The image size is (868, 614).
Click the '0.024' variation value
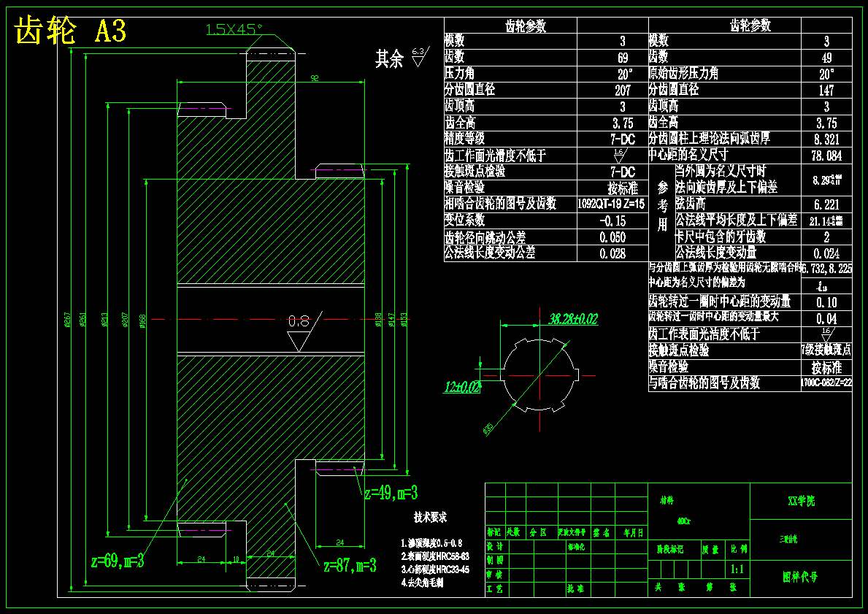pyautogui.click(x=826, y=253)
